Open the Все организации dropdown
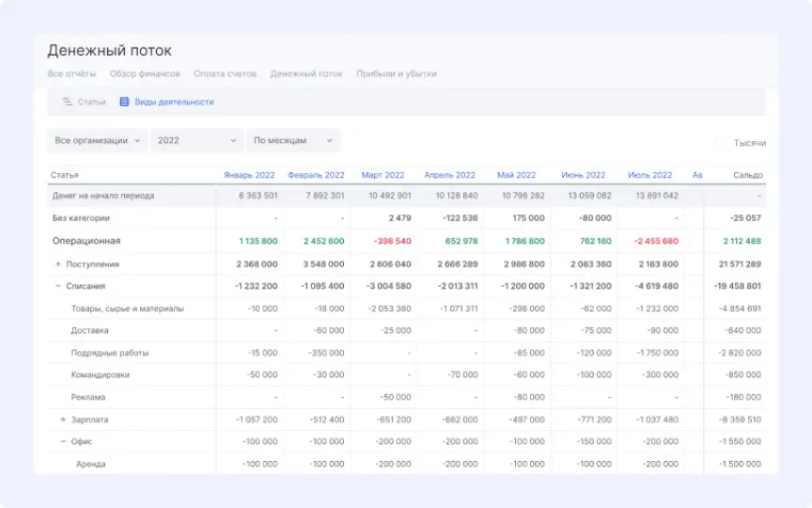 tap(98, 140)
